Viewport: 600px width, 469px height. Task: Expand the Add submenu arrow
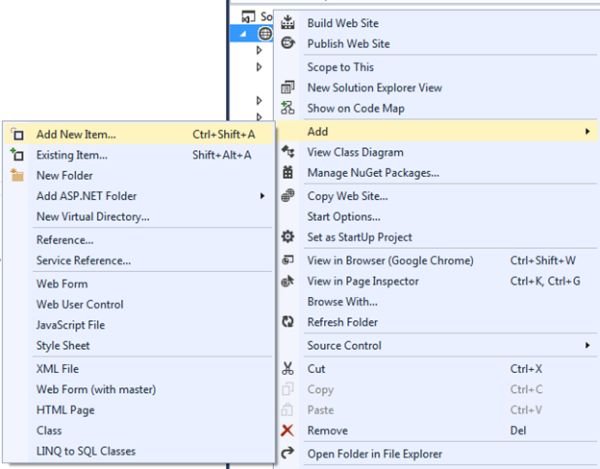tap(587, 131)
